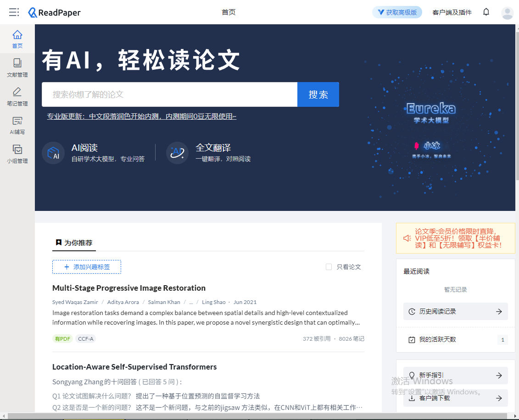Open 客户端及插件 menu
This screenshot has width=519, height=420.
tap(452, 12)
